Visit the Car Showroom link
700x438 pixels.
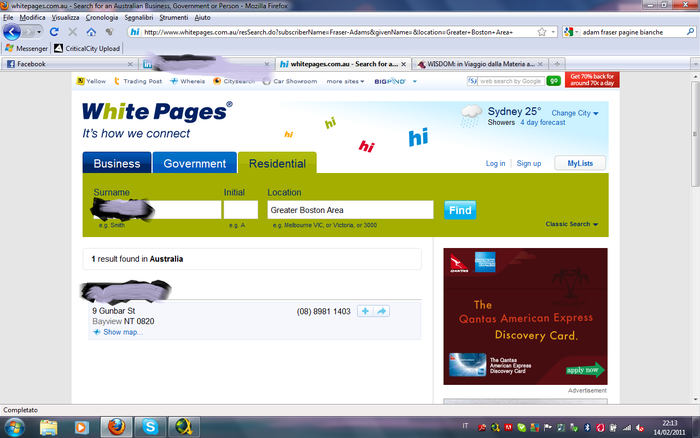[x=290, y=81]
